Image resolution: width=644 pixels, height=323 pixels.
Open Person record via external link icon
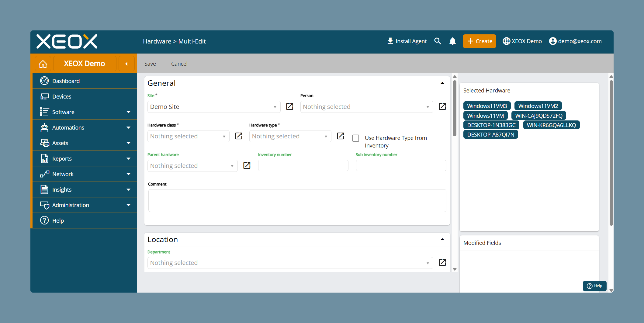click(442, 106)
